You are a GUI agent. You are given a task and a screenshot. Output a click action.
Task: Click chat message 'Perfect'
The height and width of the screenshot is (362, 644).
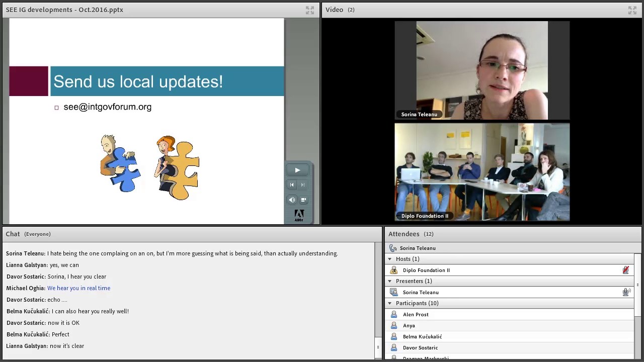point(60,334)
